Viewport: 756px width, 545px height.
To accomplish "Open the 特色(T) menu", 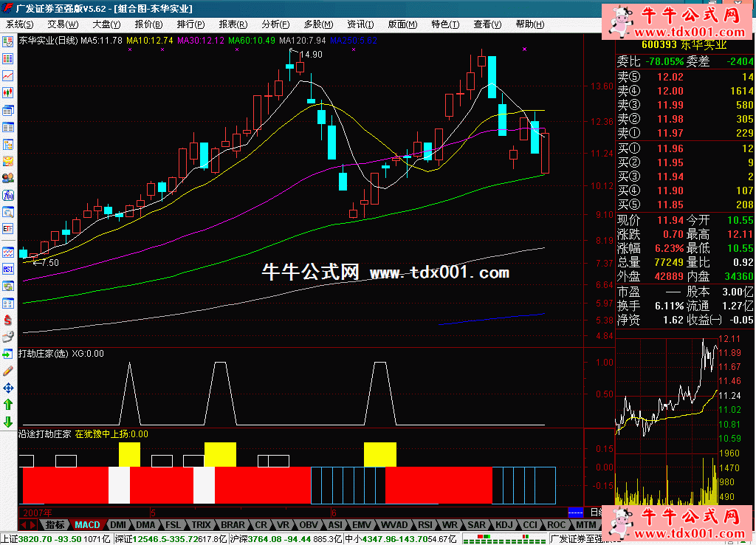I will 445,24.
